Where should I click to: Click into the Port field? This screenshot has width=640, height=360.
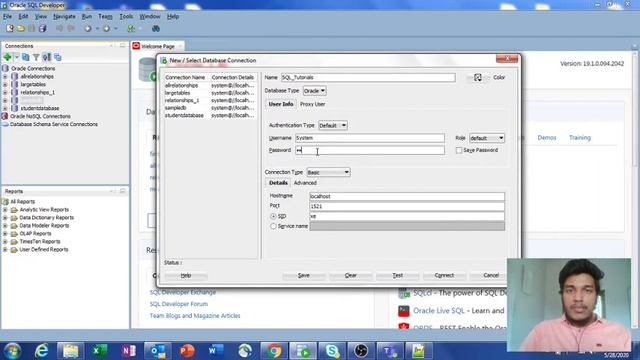(x=407, y=207)
